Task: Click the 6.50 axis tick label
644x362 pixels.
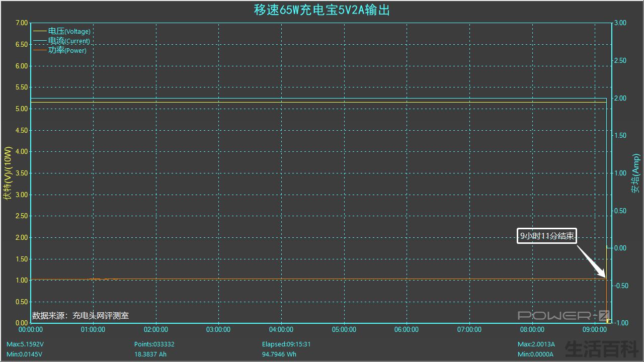Action: click(22, 44)
